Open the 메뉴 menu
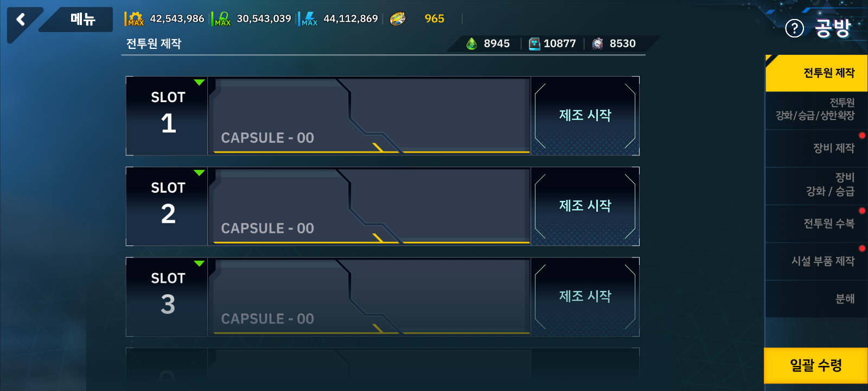Viewport: 868px width, 391px height. pyautogui.click(x=82, y=20)
